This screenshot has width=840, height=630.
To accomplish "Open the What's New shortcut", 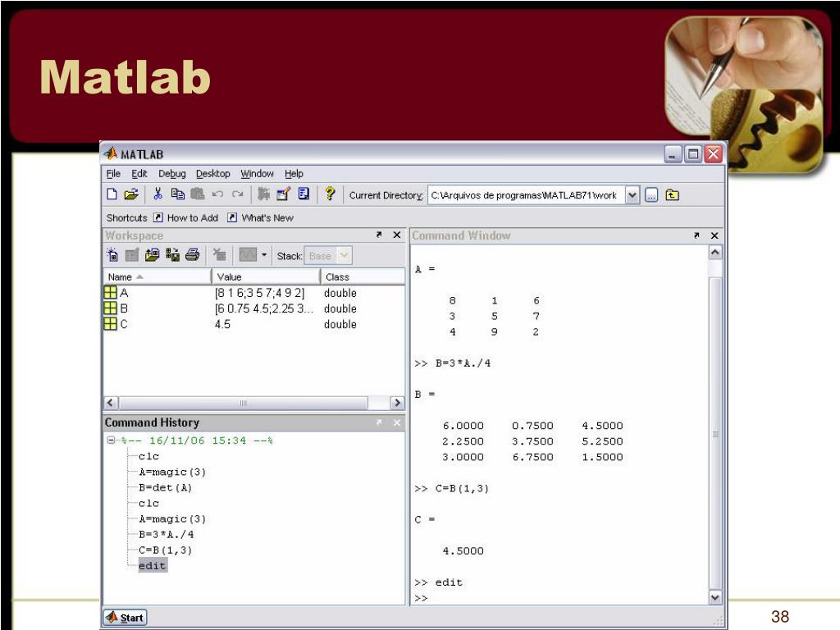I will pos(260,217).
